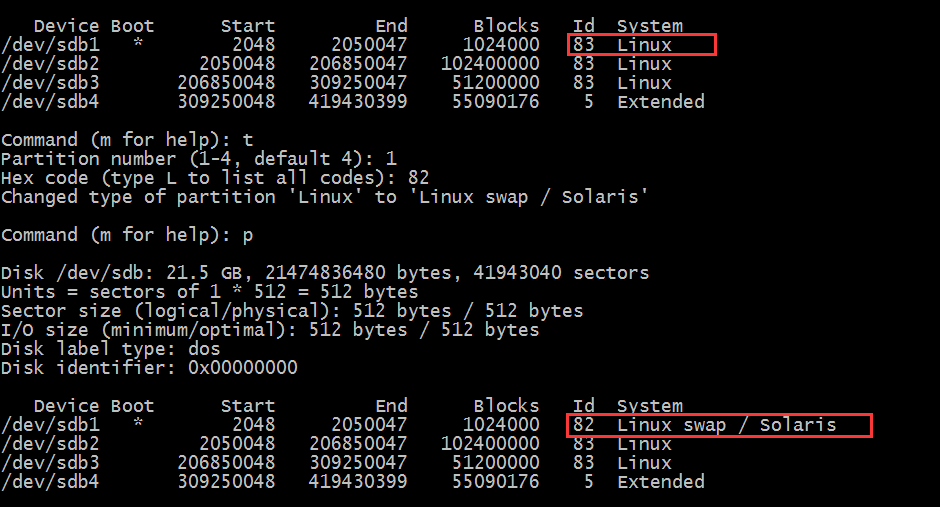Click the 'Disk /dev/sdb: 21.5 GB' line
This screenshot has width=940, height=507.
(x=325, y=273)
